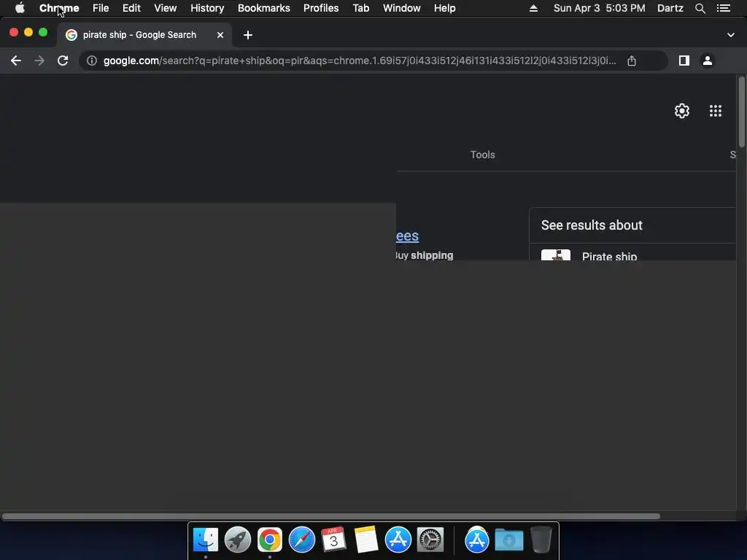
Task: Open the Trash in the Dock
Action: (541, 540)
